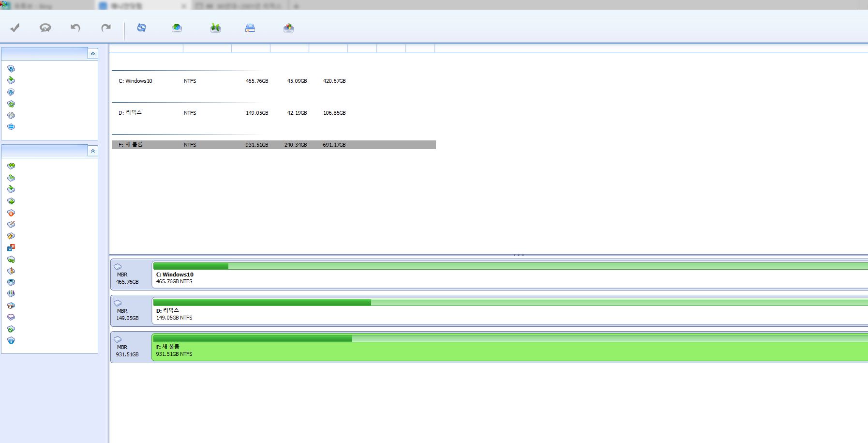
Task: Choose Resize/Move partition horizontal-arrows icon
Action: 11,166
